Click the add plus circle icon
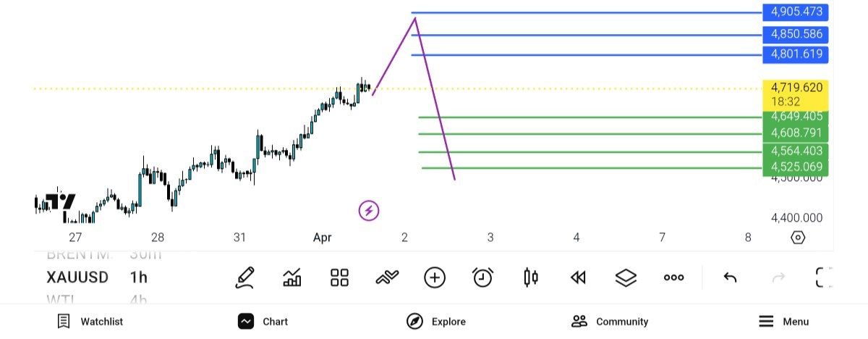This screenshot has width=868, height=339. (435, 277)
